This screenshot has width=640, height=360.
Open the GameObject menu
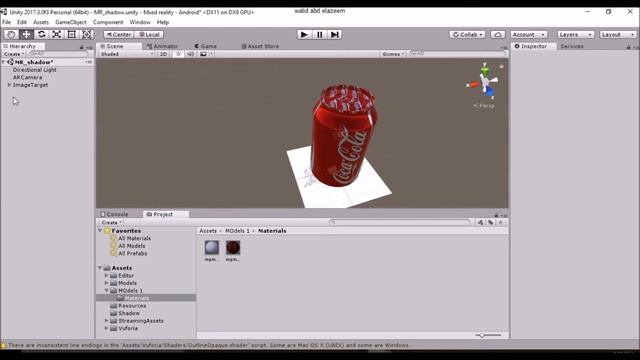coord(71,22)
